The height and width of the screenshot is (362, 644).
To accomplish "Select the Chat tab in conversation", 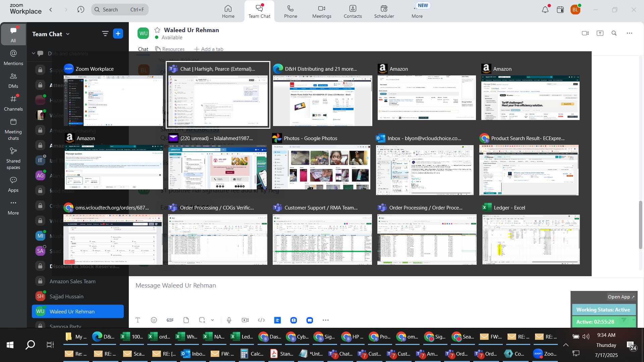I will (x=143, y=49).
